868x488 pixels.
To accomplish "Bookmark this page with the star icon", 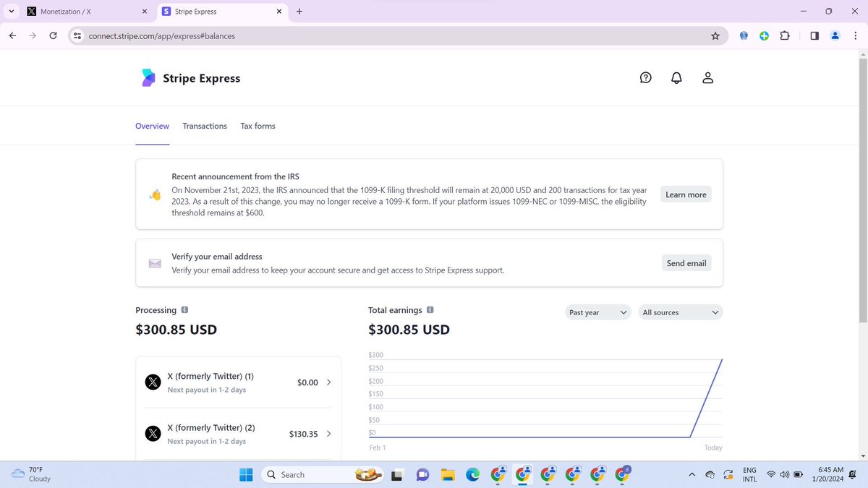I will pos(715,35).
